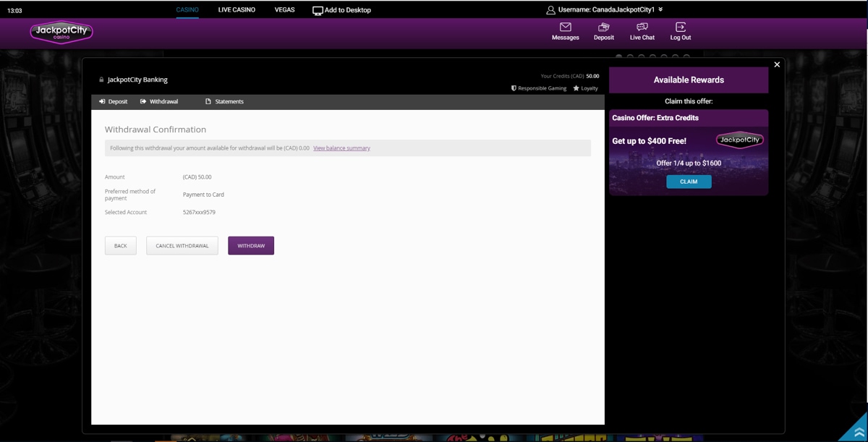This screenshot has height=442, width=868.
Task: Click the Your Credits (CAD) 50.00 balance
Action: 570,76
